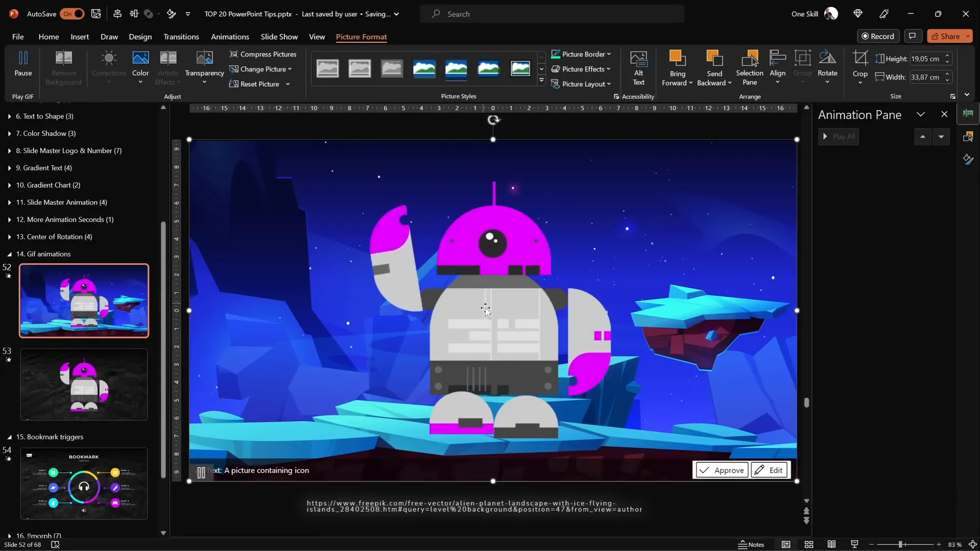Screen dimensions: 980x551
Task: Open the Comments pane button
Action: tap(912, 36)
